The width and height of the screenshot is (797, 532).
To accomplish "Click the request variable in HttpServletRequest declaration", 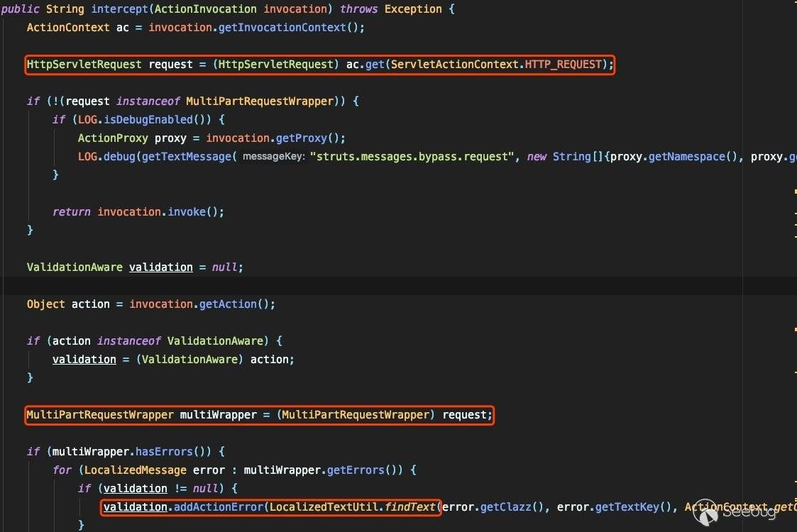I will (171, 65).
